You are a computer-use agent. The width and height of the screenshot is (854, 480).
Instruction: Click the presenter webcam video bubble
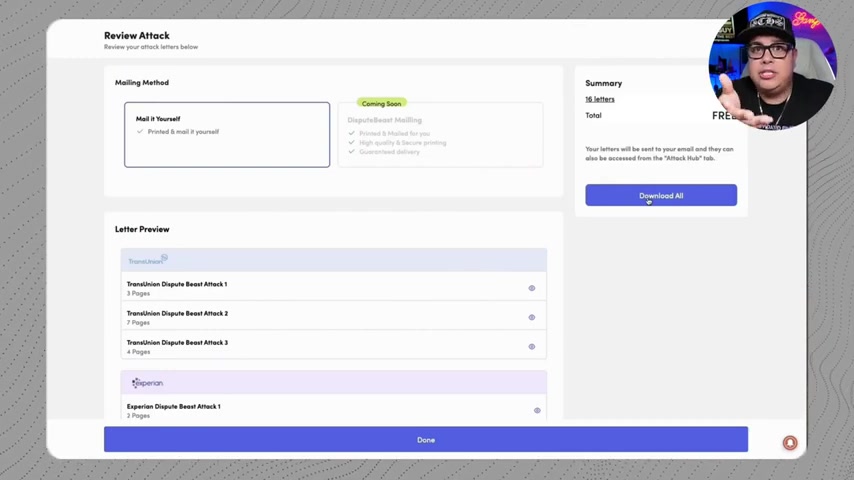[x=772, y=66]
